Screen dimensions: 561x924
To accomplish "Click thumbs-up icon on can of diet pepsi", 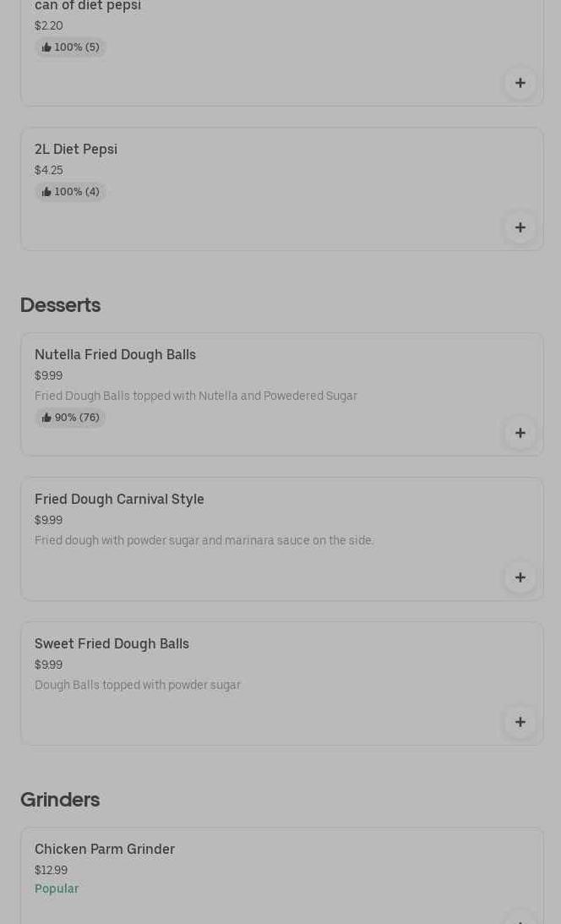I will coord(46,47).
